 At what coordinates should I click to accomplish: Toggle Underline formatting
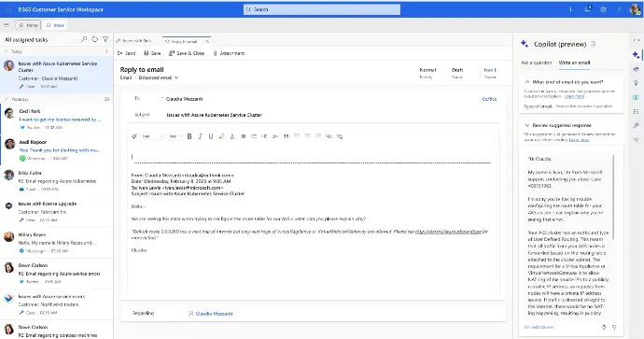211,136
